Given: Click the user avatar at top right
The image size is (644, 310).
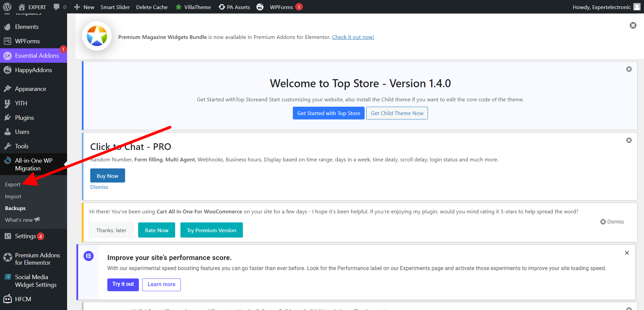Looking at the screenshot, I should coord(637,7).
